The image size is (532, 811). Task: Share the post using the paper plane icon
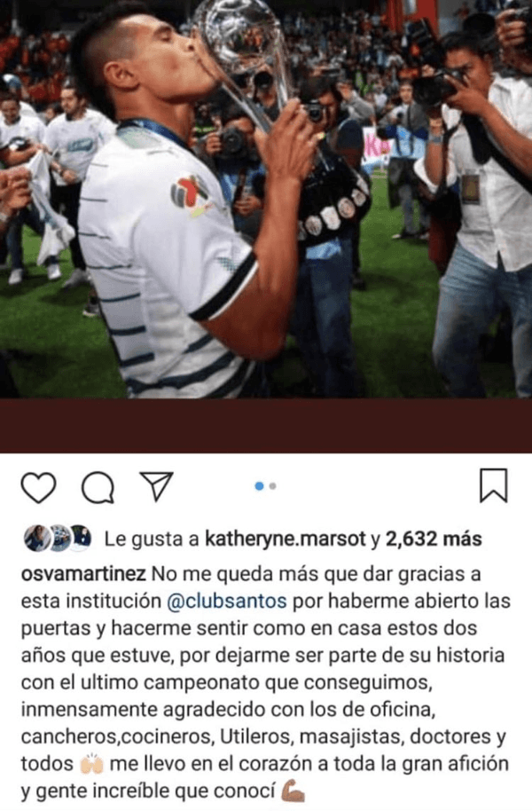point(157,486)
